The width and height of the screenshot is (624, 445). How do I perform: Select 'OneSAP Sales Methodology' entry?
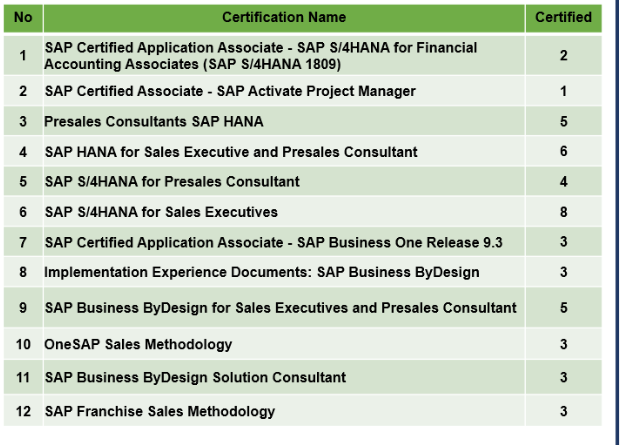pos(138,344)
